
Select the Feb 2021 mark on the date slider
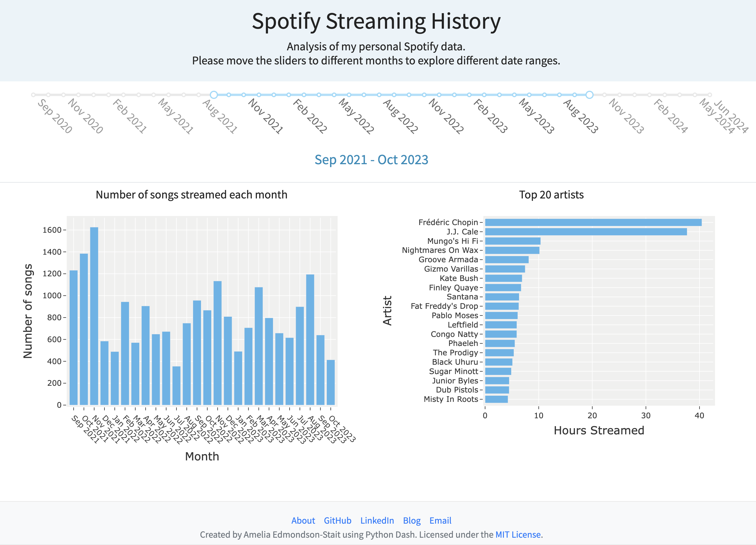click(x=130, y=116)
